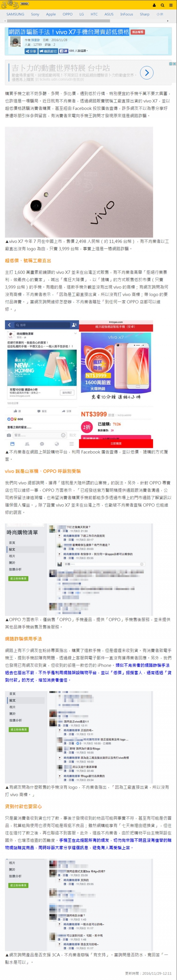Click the blue 分享 share button
This screenshot has width=177, height=980.
pos(31,51)
